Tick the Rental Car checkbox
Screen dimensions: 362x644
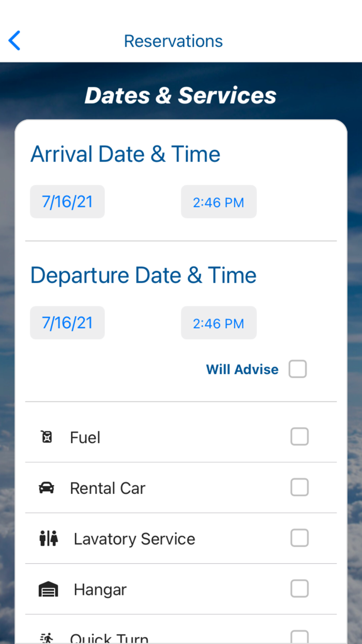coord(299,487)
